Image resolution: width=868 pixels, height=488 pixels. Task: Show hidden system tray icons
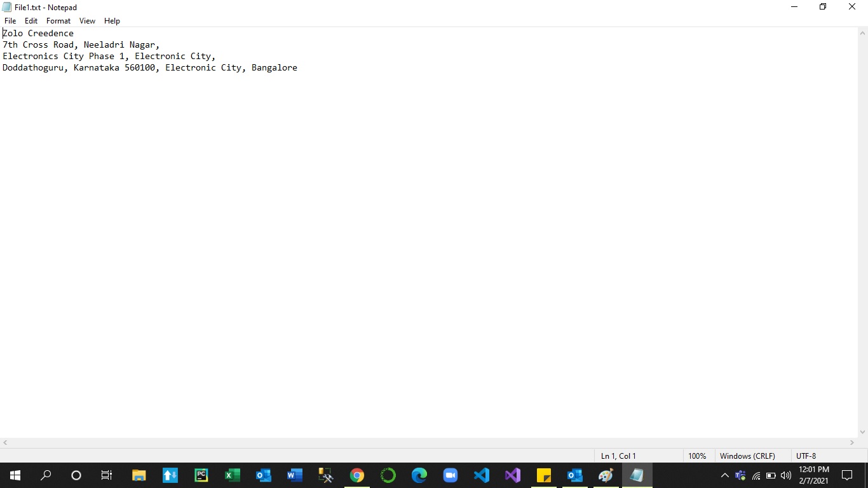coord(724,475)
